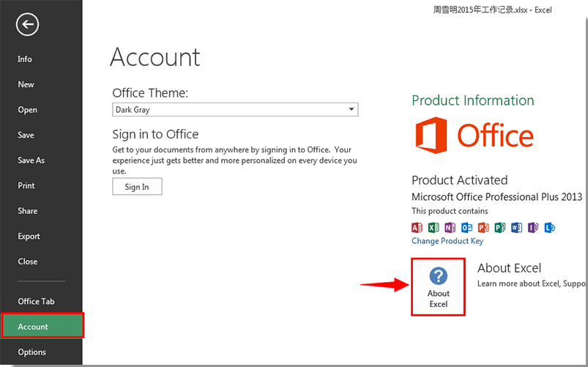Click the Office logo
Screen dimensions: 588x367
[x=473, y=136]
